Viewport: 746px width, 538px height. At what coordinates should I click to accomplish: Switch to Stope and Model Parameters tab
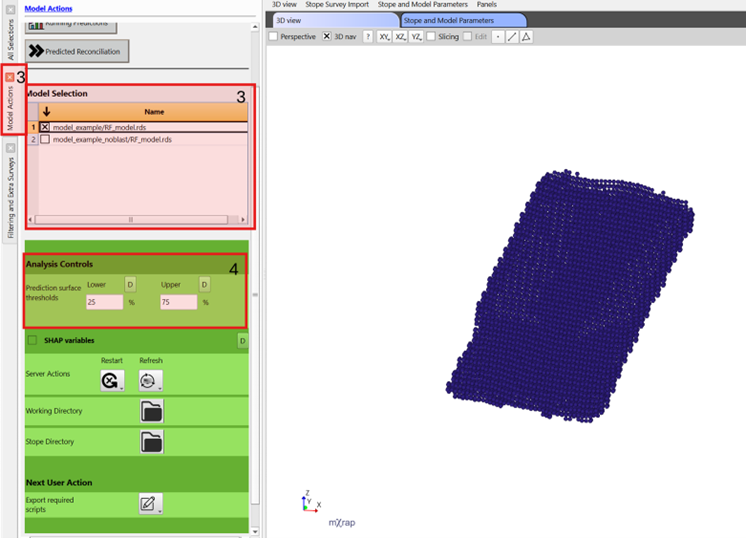[x=463, y=20]
